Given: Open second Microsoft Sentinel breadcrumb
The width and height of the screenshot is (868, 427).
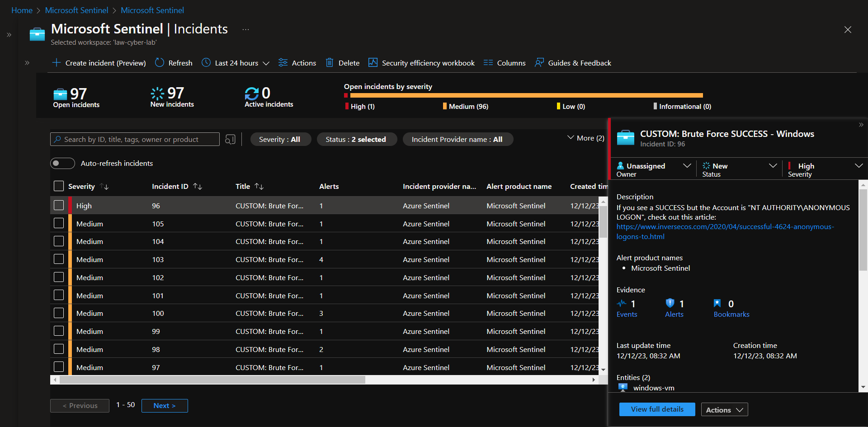Looking at the screenshot, I should pyautogui.click(x=152, y=10).
